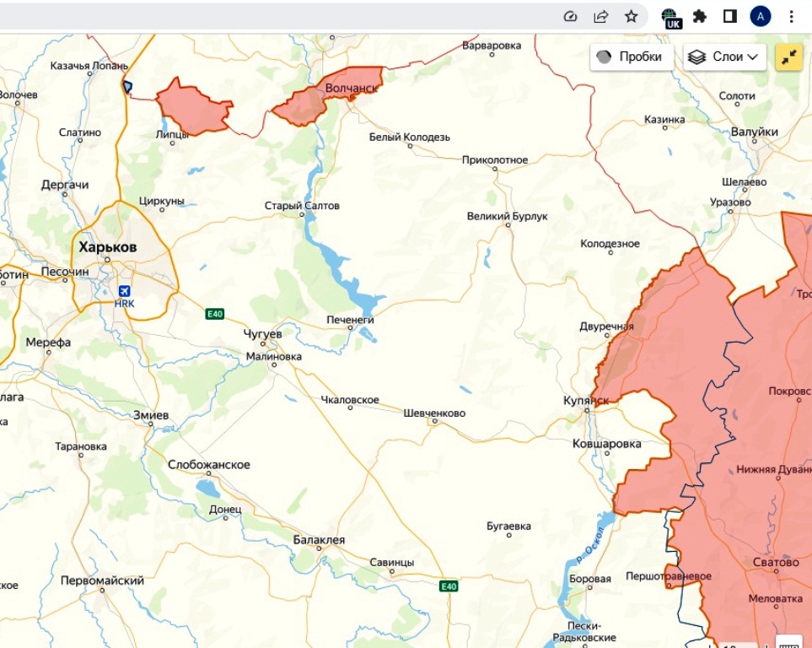Click the E40 road sign near Савинцы
This screenshot has width=812, height=648.
(449, 586)
